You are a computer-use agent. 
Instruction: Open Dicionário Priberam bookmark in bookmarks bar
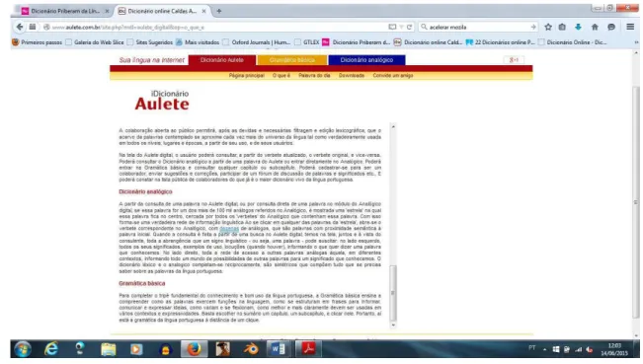coord(357,42)
